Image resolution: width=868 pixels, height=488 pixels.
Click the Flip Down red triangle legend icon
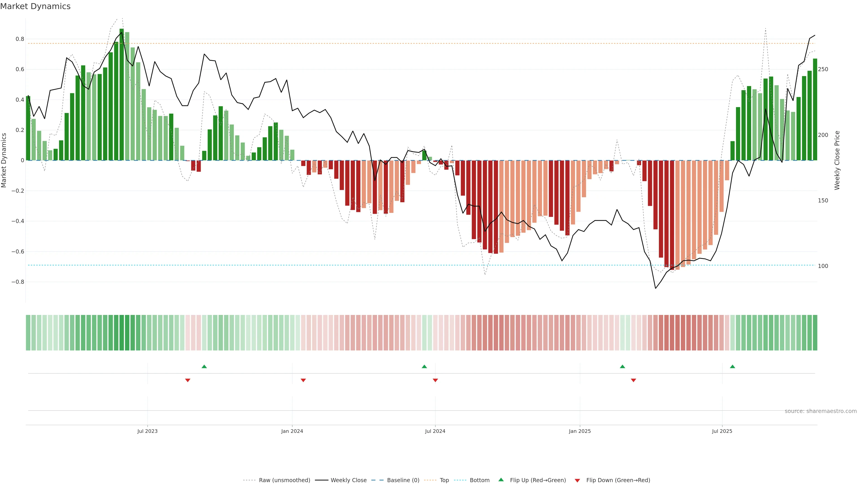pos(577,480)
